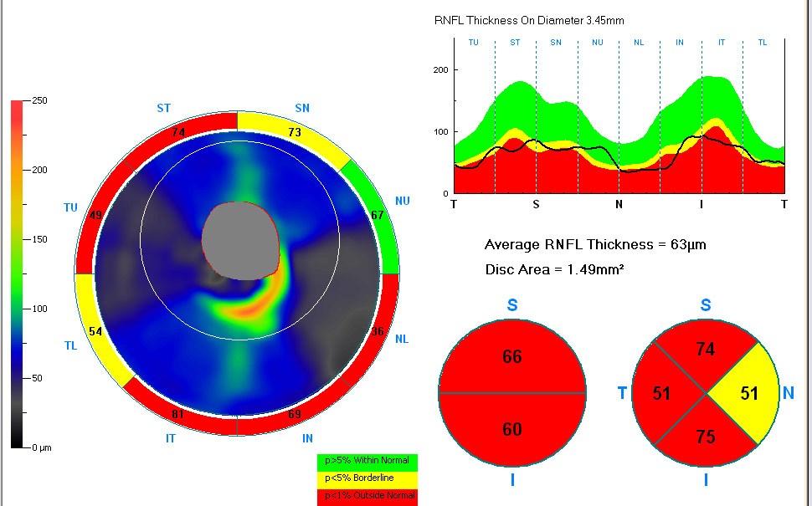This screenshot has height=506, width=812.
Task: Select the yellow TL sector value 54
Action: pos(95,332)
